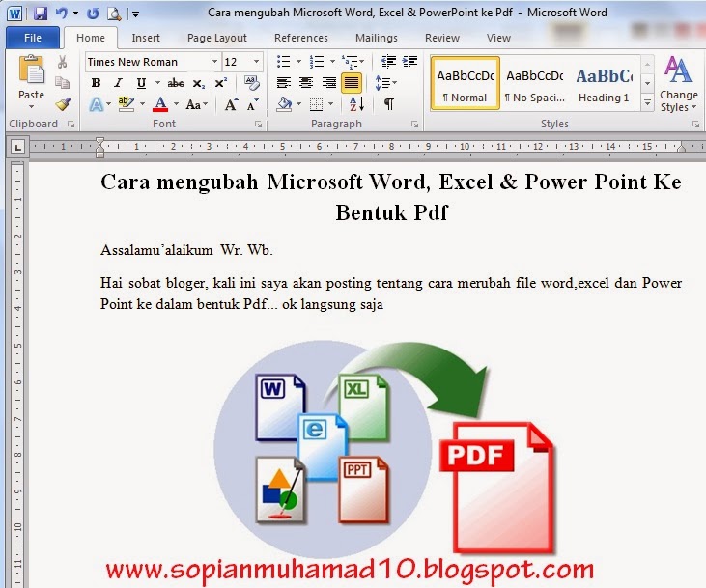Viewport: 706px width, 588px height.
Task: Click the Borders icon
Action: [x=316, y=105]
